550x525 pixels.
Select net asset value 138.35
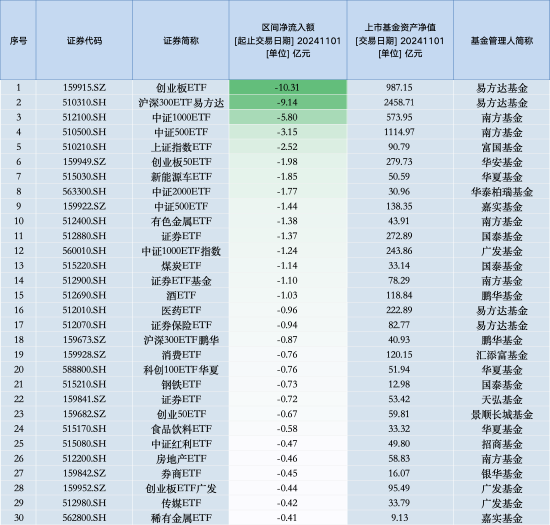pos(400,206)
